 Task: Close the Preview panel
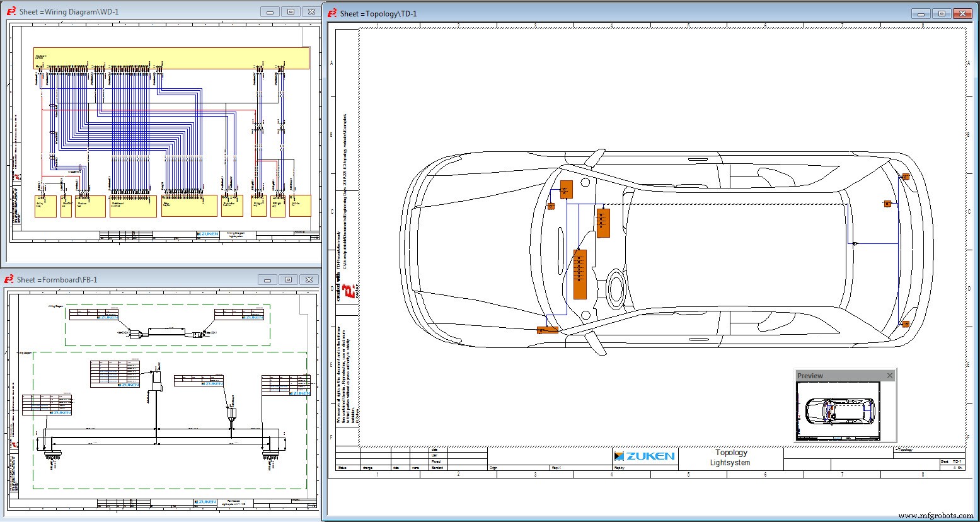(x=889, y=375)
